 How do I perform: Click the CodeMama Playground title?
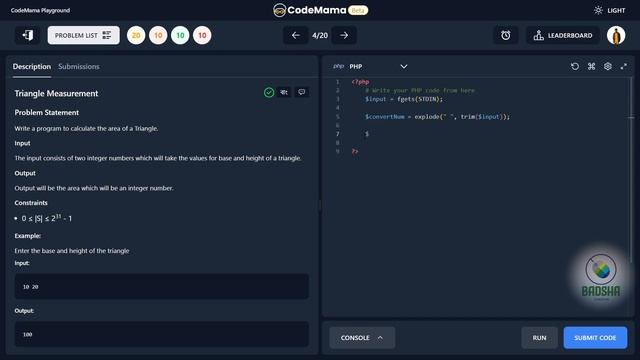pyautogui.click(x=40, y=10)
